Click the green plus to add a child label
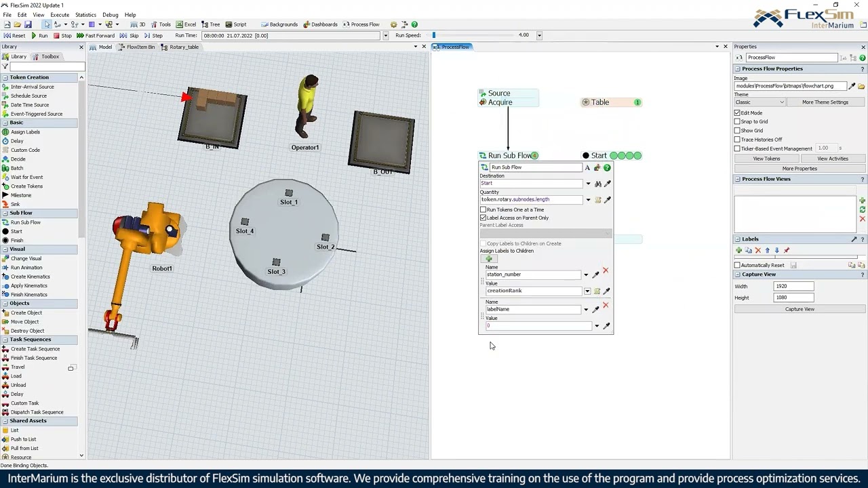 point(488,259)
